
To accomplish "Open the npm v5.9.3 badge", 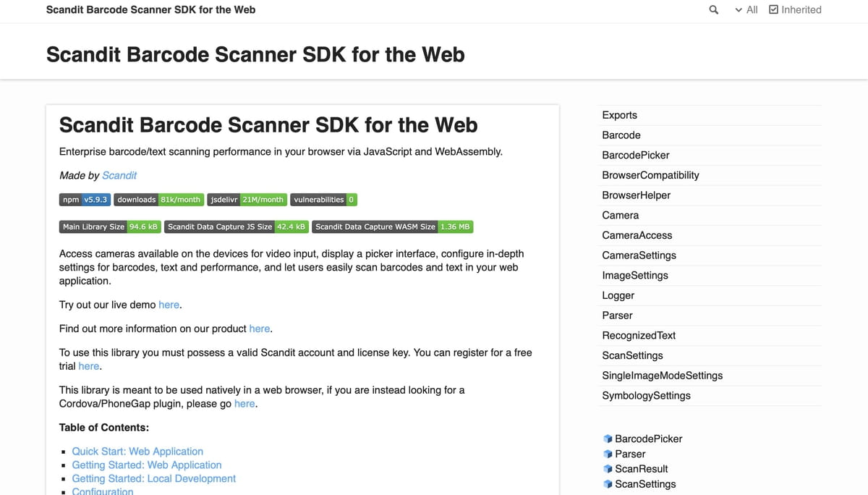I will point(85,200).
